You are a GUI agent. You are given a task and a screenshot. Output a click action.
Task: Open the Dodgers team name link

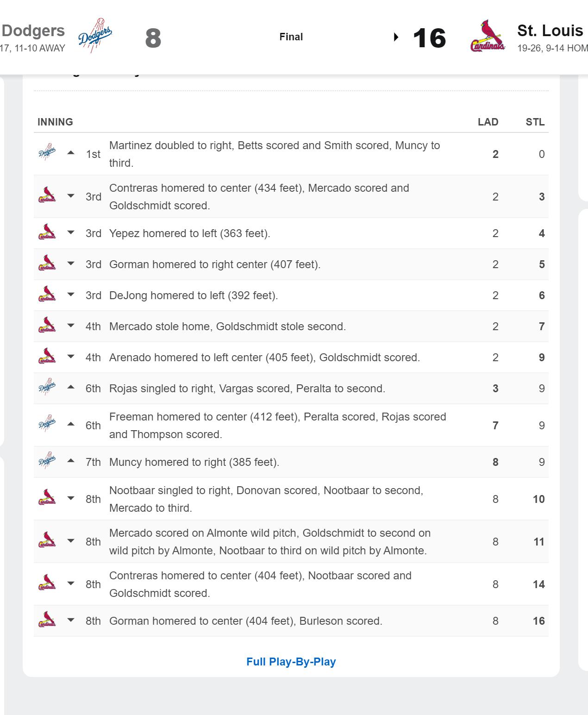(33, 31)
